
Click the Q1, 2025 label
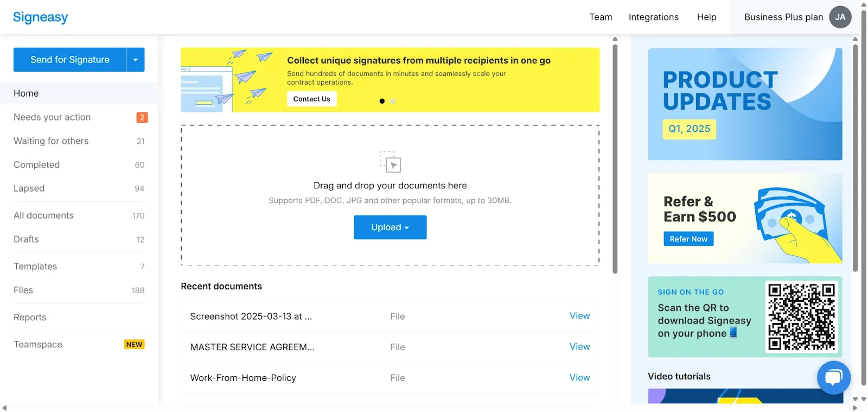click(x=689, y=129)
